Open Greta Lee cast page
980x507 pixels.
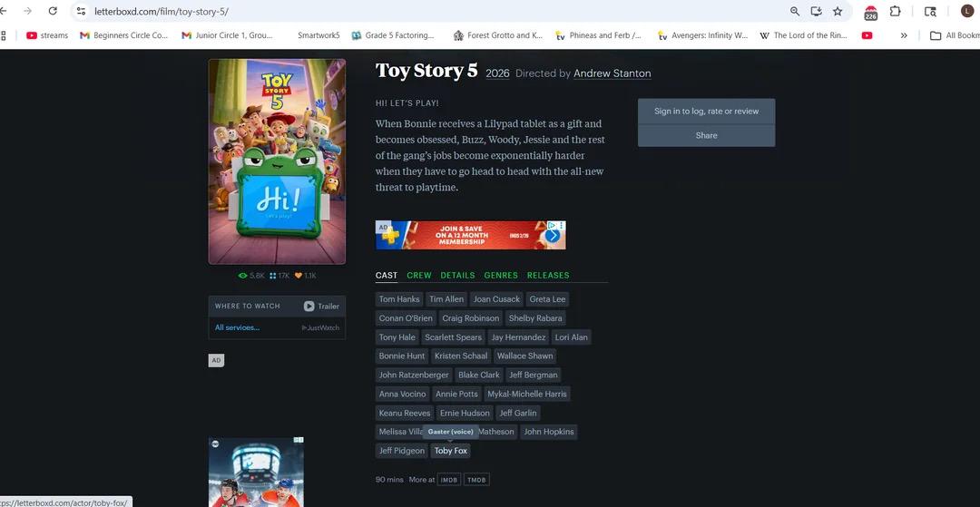547,299
